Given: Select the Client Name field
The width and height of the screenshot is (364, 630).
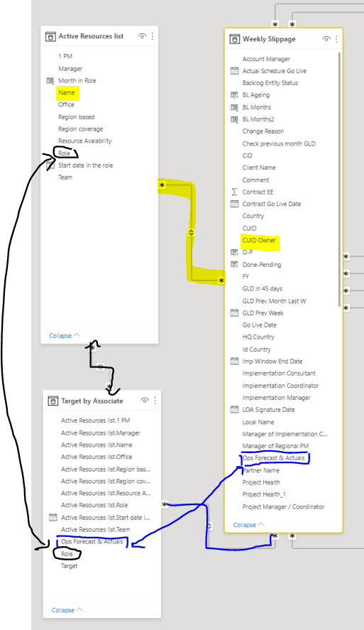Looking at the screenshot, I should [x=259, y=168].
